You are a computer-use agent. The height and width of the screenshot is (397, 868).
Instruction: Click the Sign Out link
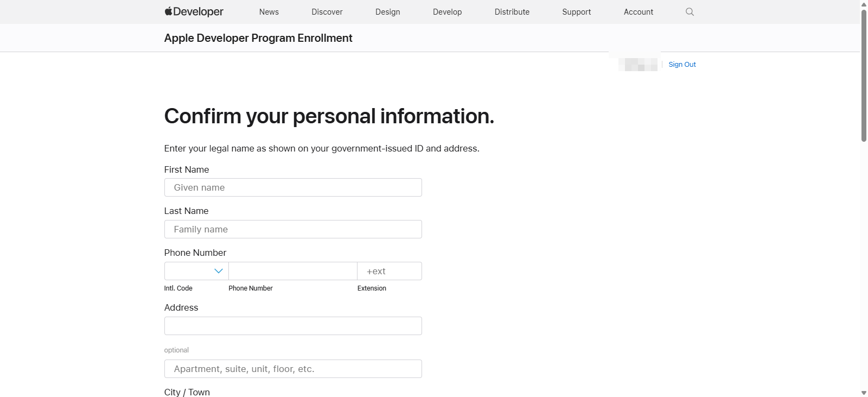click(682, 65)
